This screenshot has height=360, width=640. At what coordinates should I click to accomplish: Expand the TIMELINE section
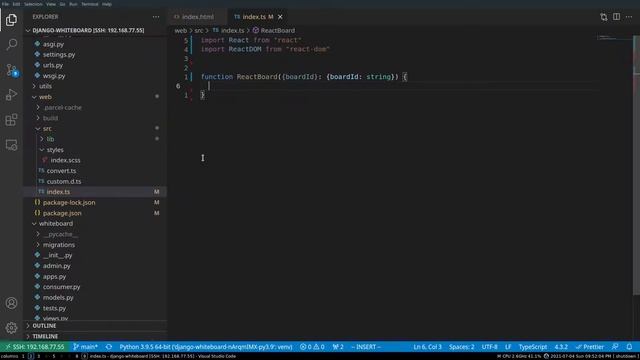coord(95,336)
